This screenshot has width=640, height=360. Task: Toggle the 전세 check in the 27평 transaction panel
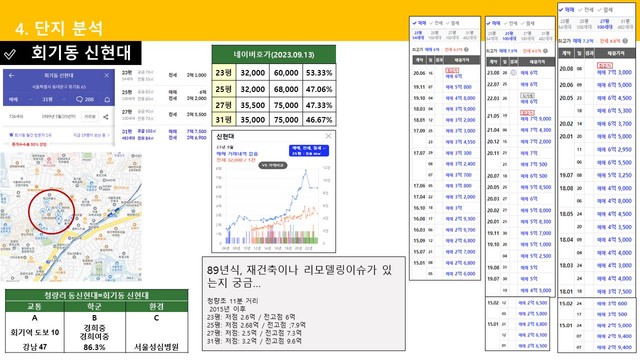pos(586,9)
